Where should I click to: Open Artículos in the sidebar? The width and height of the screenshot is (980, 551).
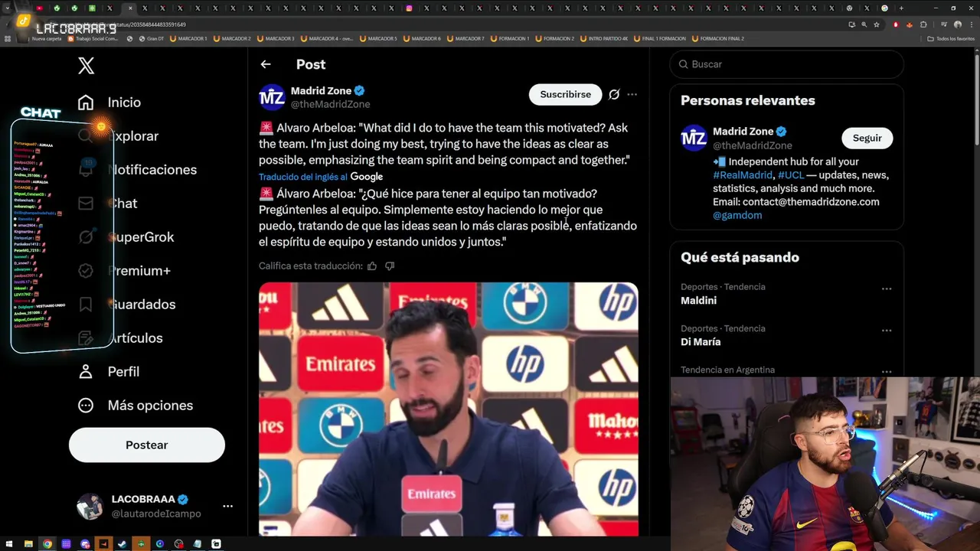120,338
